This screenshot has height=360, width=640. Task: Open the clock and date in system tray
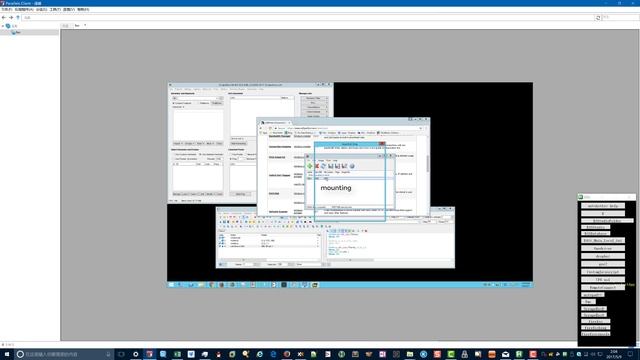(613, 354)
